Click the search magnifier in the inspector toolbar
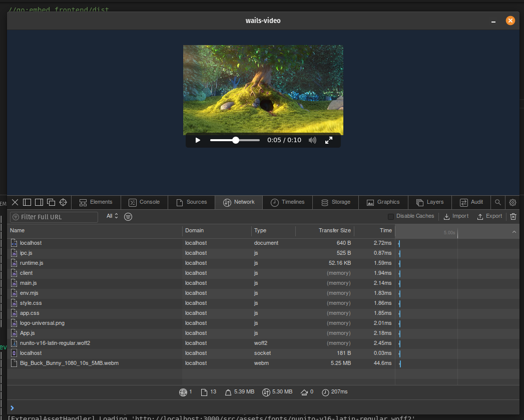Screen dimensions: 524x420 497,202
